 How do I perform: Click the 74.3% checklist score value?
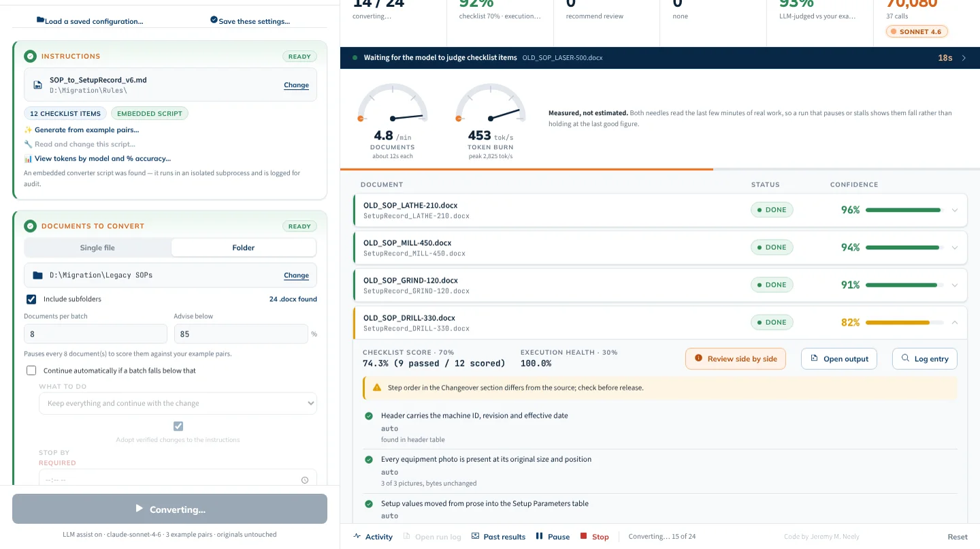[434, 363]
